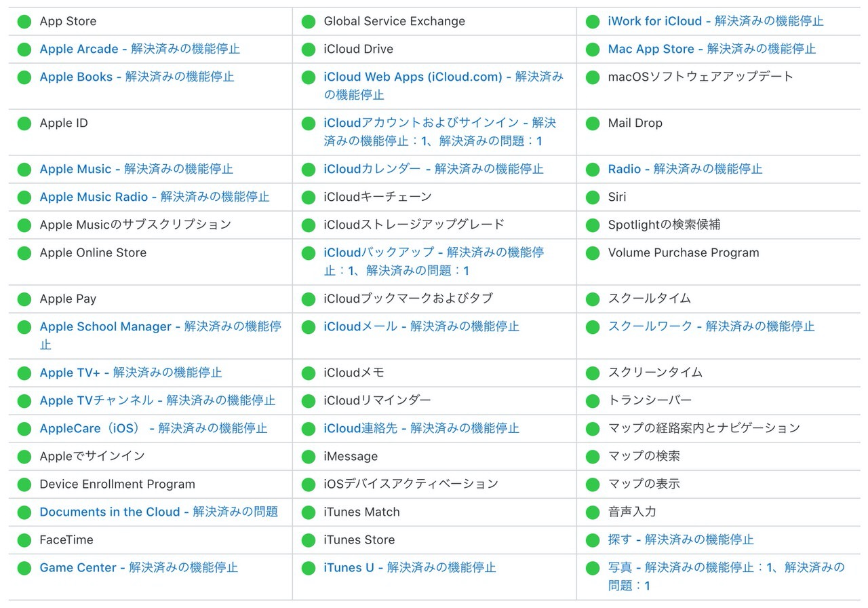Screen dimensions: 868x608
Task: Open the Apple Music Radio outage link
Action: pyautogui.click(x=155, y=197)
